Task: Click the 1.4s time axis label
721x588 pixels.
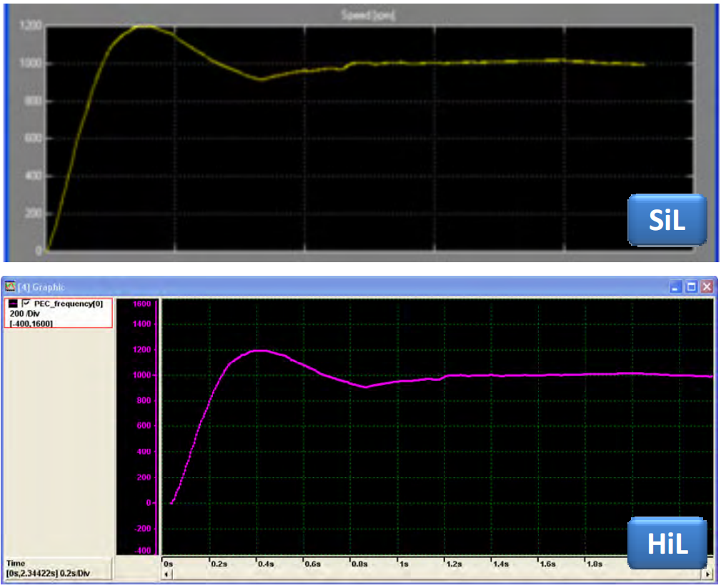Action: click(501, 564)
